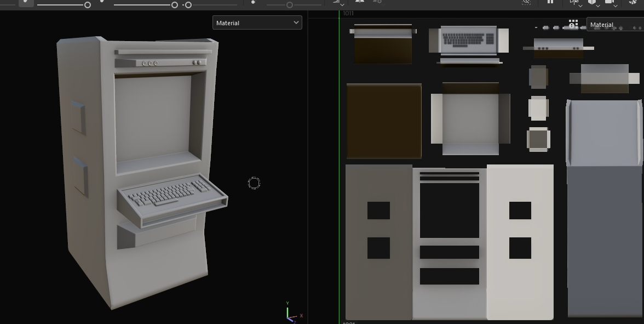Screen dimensions: 644x324
Task: Open the 2D viewport Material channel dropdown
Action: click(x=616, y=25)
